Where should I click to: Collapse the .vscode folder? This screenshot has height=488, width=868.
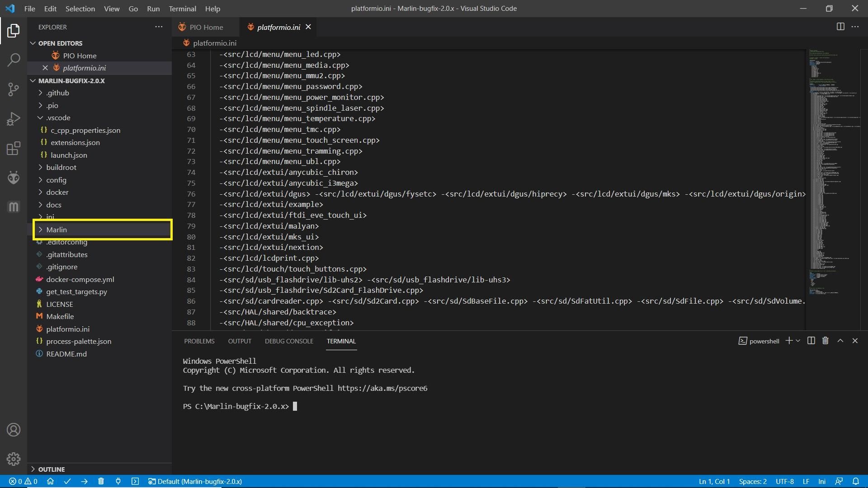58,117
